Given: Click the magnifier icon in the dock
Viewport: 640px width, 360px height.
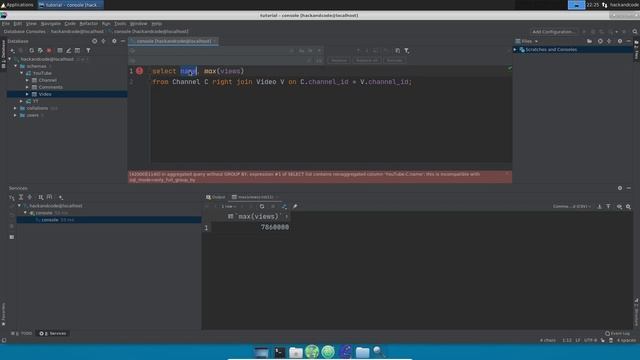Looking at the screenshot, I should pos(379,352).
